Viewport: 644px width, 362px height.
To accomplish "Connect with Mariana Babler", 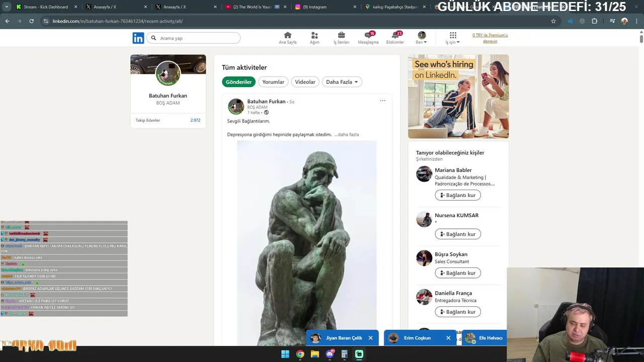I will pos(458,195).
